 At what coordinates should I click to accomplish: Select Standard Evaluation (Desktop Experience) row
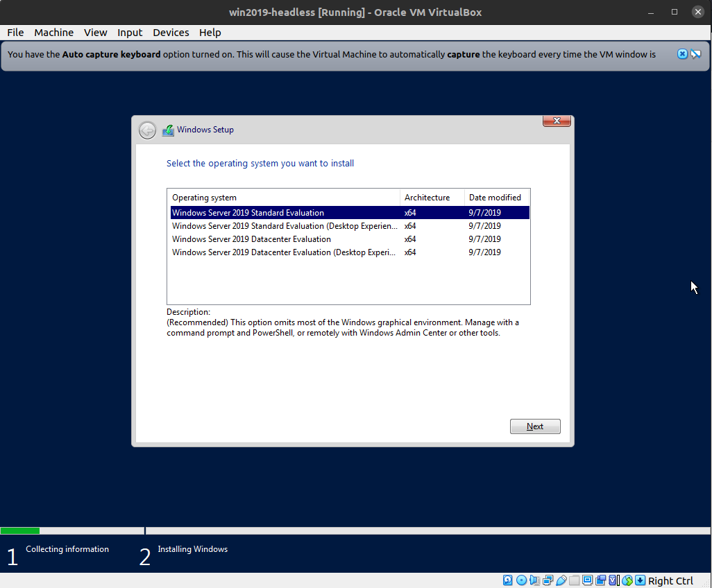350,226
